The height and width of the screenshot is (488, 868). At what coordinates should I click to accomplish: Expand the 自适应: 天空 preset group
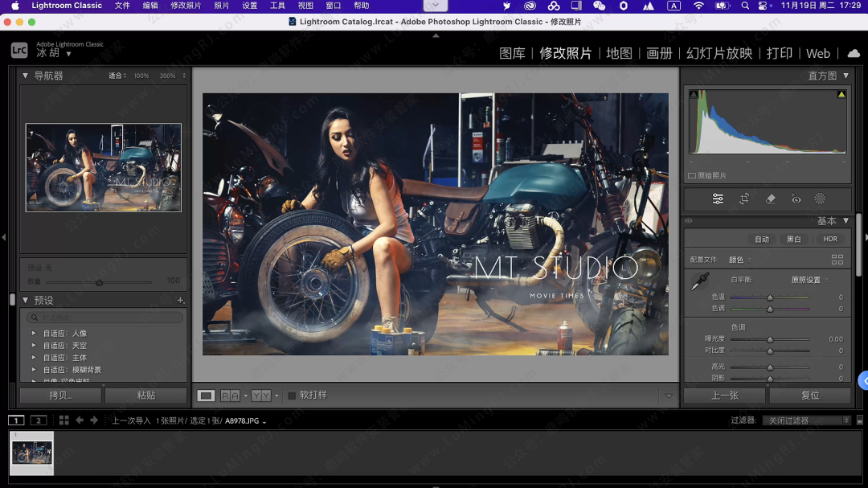tap(33, 346)
